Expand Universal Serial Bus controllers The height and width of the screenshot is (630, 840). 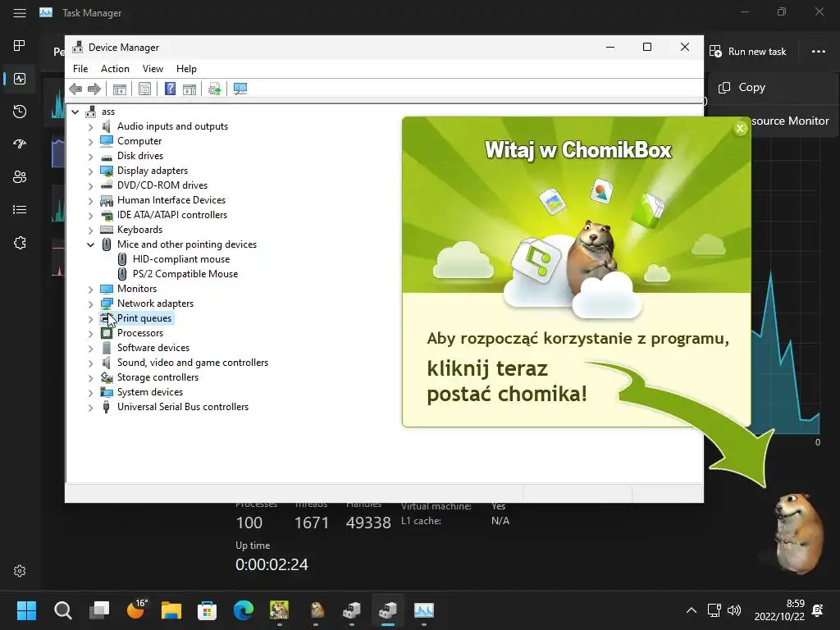coord(90,407)
